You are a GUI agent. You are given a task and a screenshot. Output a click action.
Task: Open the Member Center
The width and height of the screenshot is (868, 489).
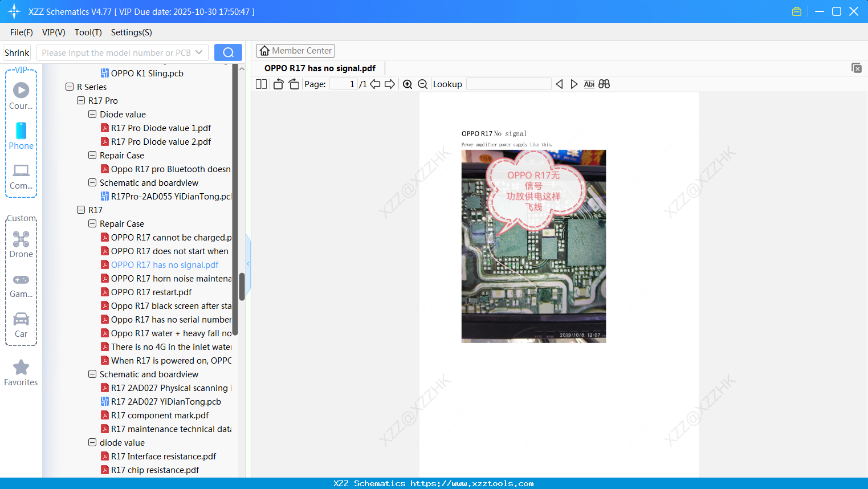tap(295, 50)
